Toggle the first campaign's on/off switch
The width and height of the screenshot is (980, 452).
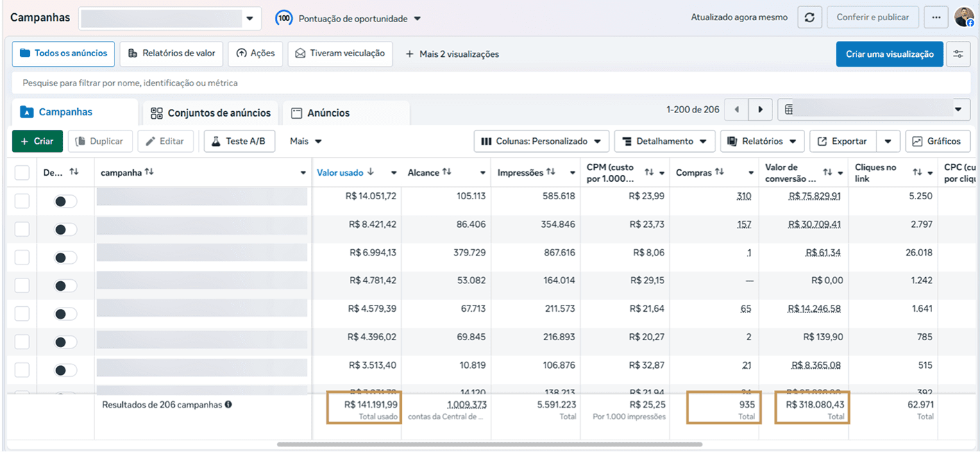(x=66, y=201)
